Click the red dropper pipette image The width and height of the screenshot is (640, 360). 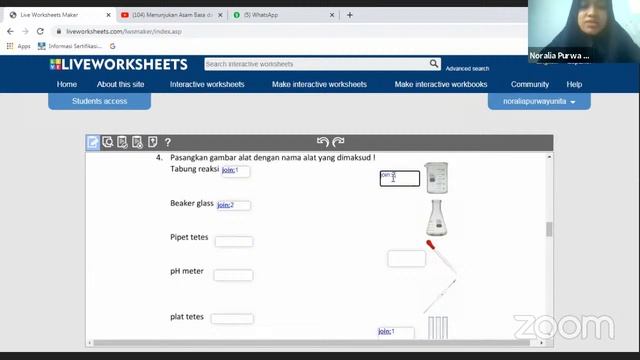coord(441,258)
